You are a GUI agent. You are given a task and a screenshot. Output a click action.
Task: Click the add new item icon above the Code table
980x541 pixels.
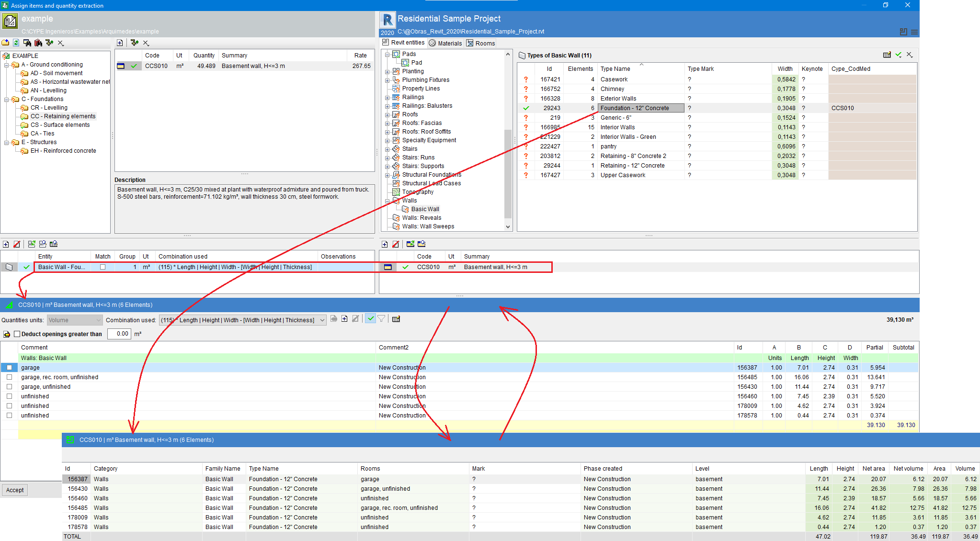pyautogui.click(x=120, y=43)
